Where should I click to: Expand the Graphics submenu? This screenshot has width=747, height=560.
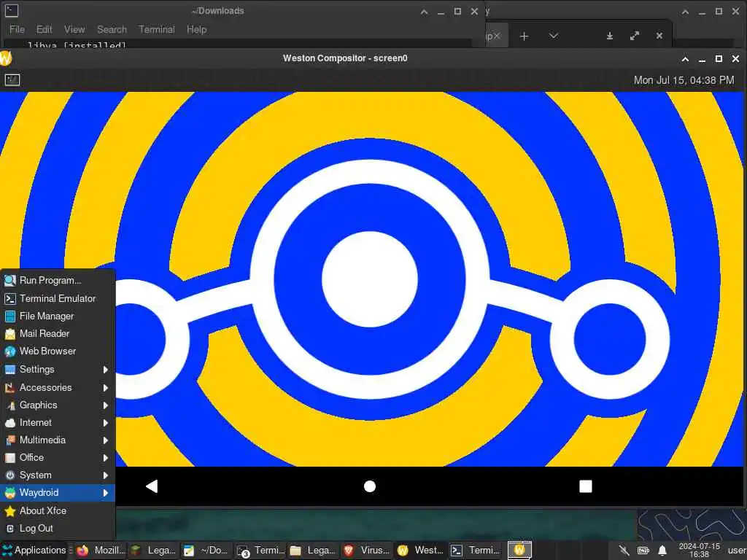(x=58, y=405)
